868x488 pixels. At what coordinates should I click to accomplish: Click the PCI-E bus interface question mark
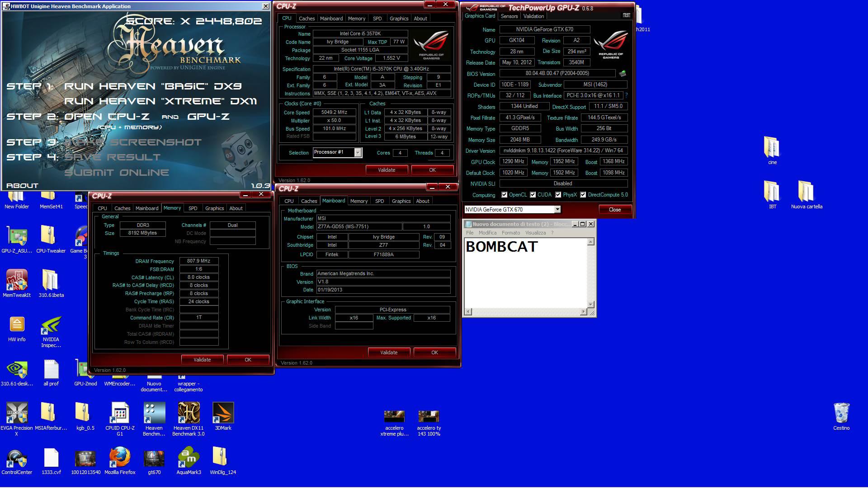(626, 95)
